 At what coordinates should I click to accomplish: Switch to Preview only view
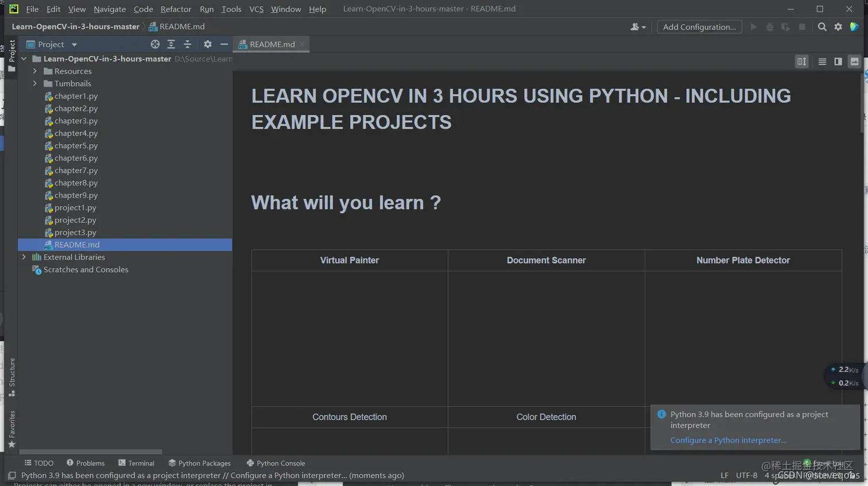click(854, 61)
